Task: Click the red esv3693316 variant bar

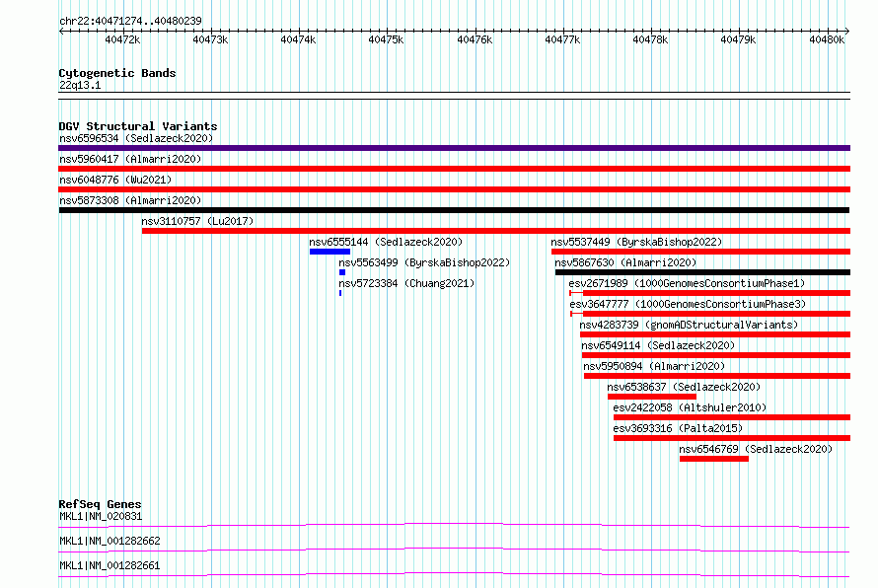Action: [732, 438]
